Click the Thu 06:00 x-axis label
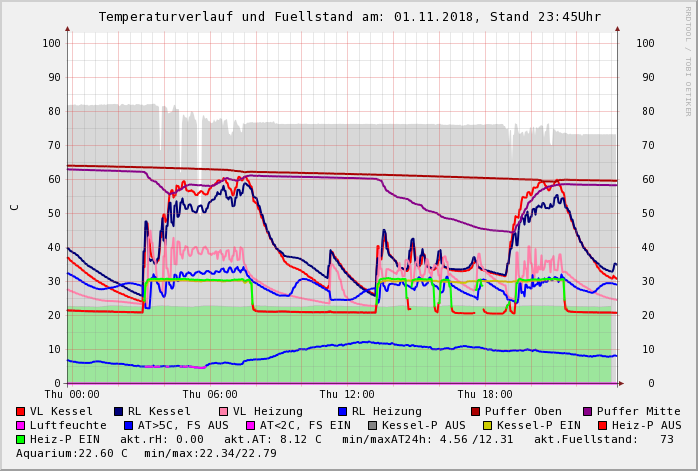The image size is (698, 471). click(x=209, y=394)
